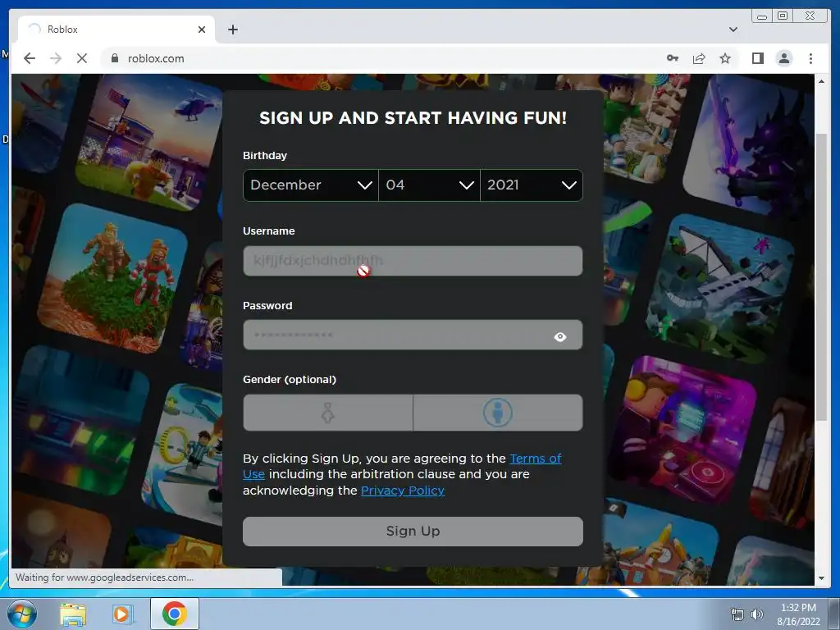Click the share page icon in the address bar
The width and height of the screenshot is (840, 630).
699,58
